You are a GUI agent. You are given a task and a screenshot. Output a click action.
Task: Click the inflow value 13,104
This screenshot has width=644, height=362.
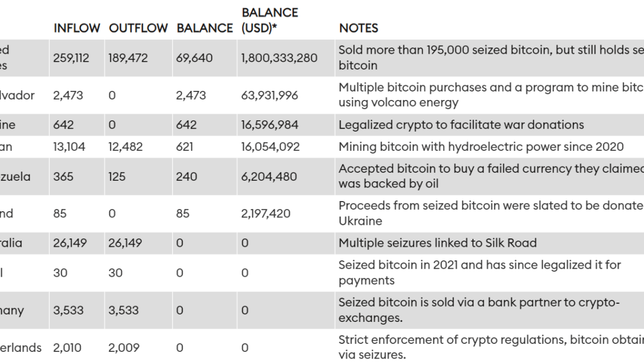tap(69, 147)
